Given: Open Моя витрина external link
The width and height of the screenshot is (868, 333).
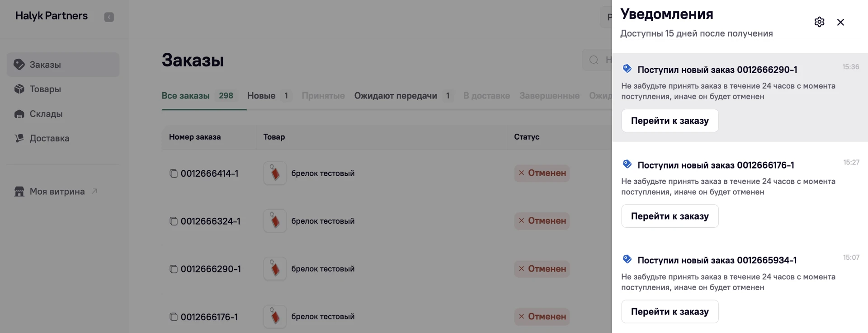Looking at the screenshot, I should point(57,192).
